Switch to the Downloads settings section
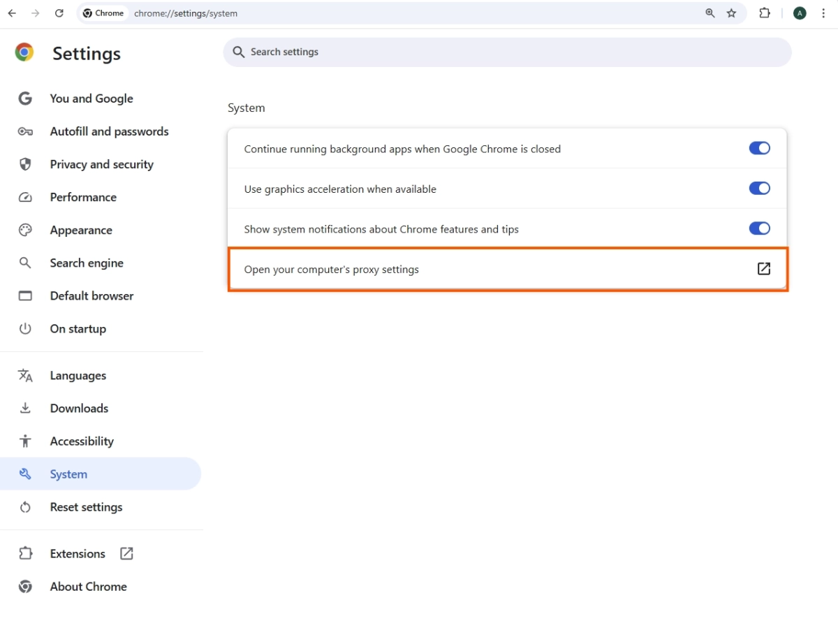This screenshot has width=838, height=644. [78, 408]
